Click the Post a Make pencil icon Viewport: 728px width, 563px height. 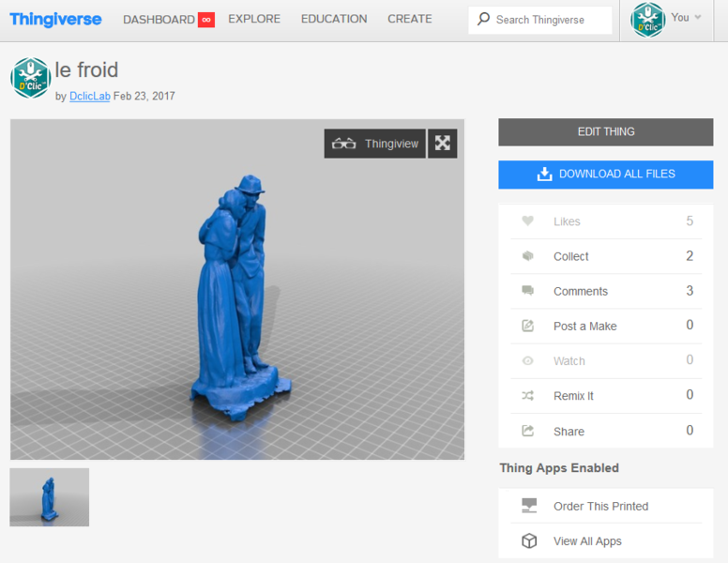[x=527, y=326]
